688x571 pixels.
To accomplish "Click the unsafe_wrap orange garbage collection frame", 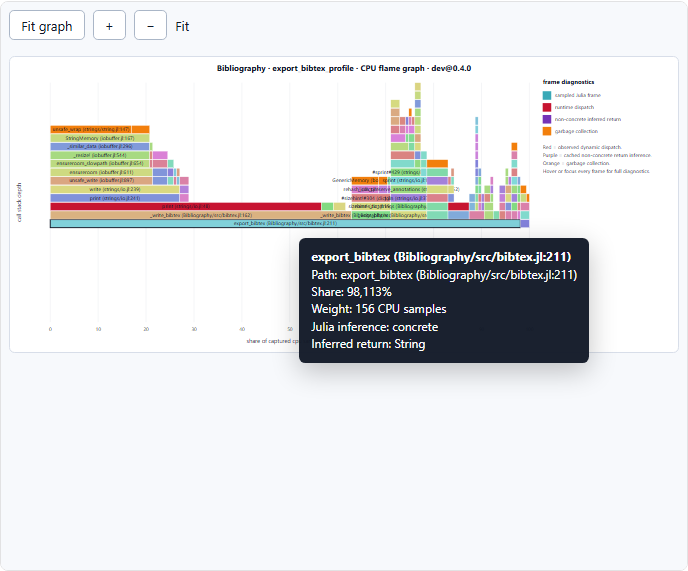I will coord(91,129).
